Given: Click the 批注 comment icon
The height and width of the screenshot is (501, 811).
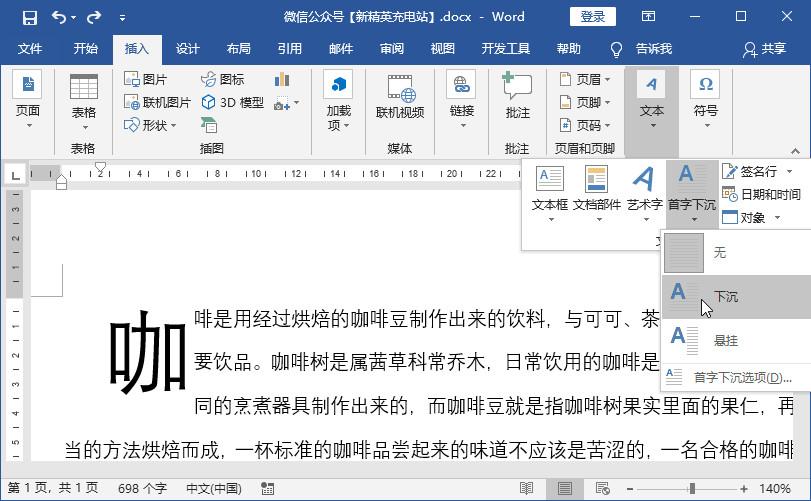Looking at the screenshot, I should pos(517,85).
